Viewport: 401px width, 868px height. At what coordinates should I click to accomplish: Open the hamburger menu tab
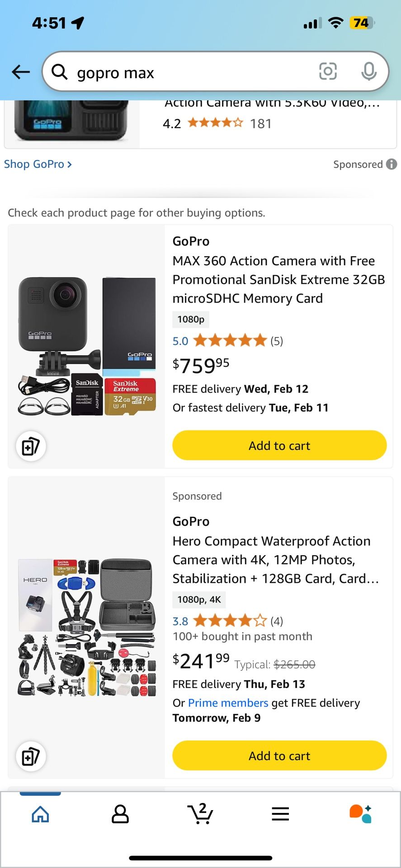pyautogui.click(x=280, y=814)
